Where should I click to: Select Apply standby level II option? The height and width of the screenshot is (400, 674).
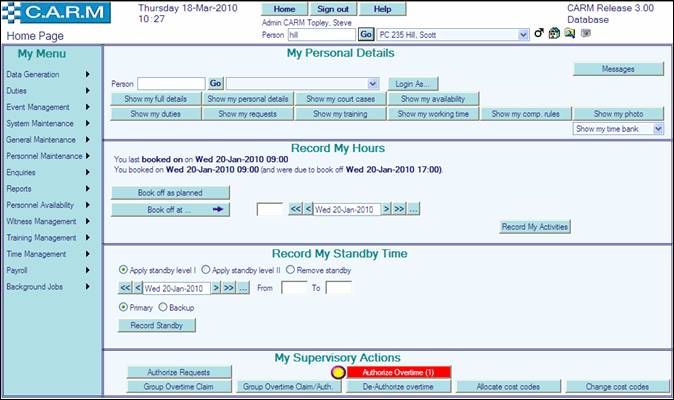206,270
